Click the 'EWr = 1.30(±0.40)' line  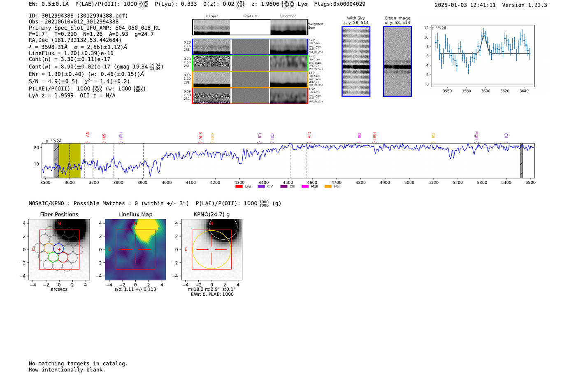(86, 74)
